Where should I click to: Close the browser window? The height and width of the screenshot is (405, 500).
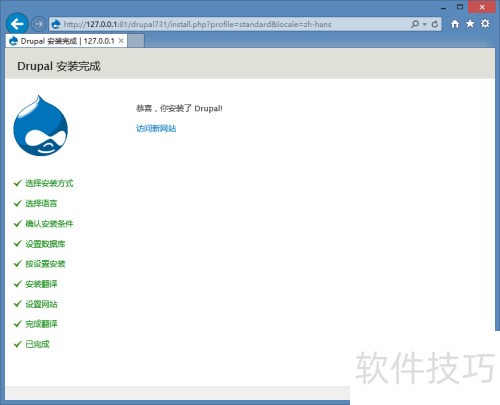click(482, 7)
